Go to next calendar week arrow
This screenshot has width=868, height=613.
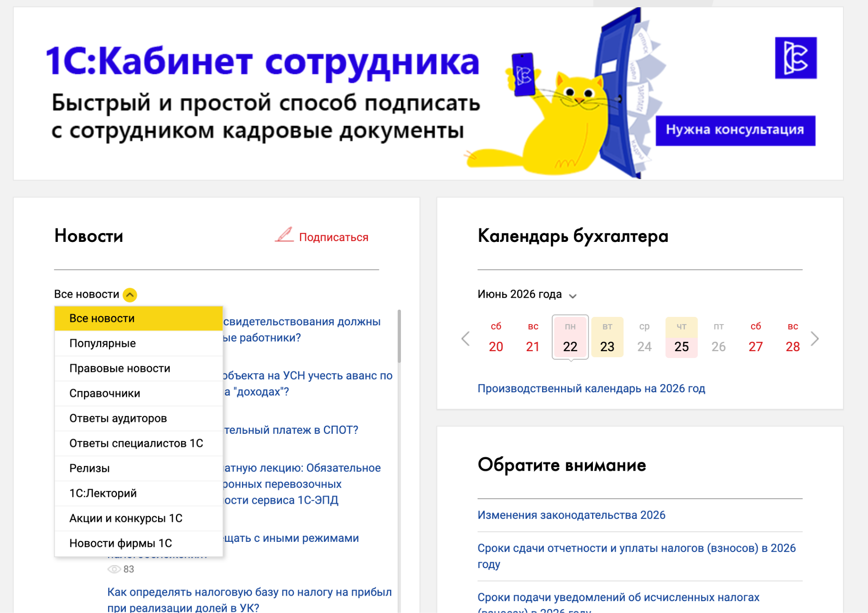tap(814, 338)
